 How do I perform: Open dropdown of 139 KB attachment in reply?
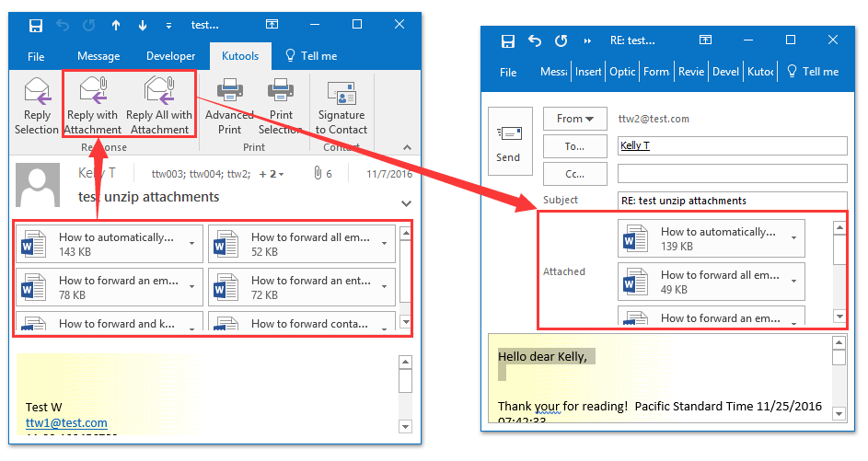tap(793, 238)
